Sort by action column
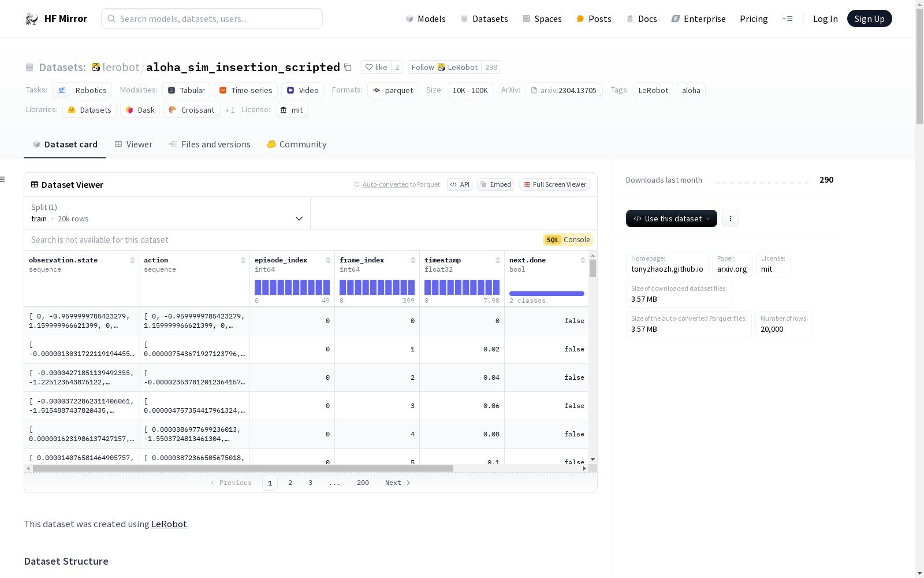This screenshot has width=924, height=578. (x=243, y=260)
